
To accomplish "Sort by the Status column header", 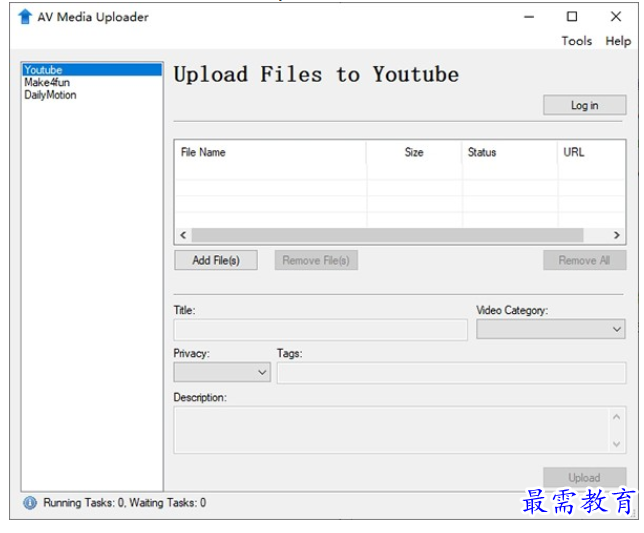I will [x=510, y=152].
